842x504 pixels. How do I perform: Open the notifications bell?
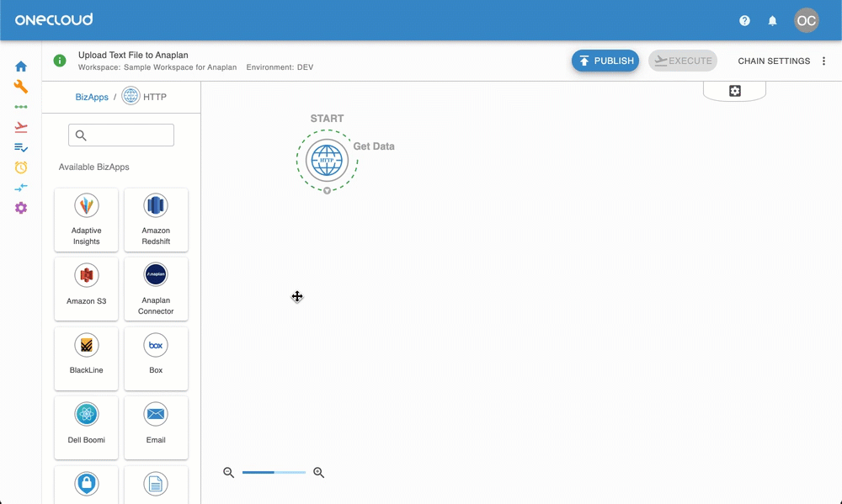pyautogui.click(x=772, y=21)
